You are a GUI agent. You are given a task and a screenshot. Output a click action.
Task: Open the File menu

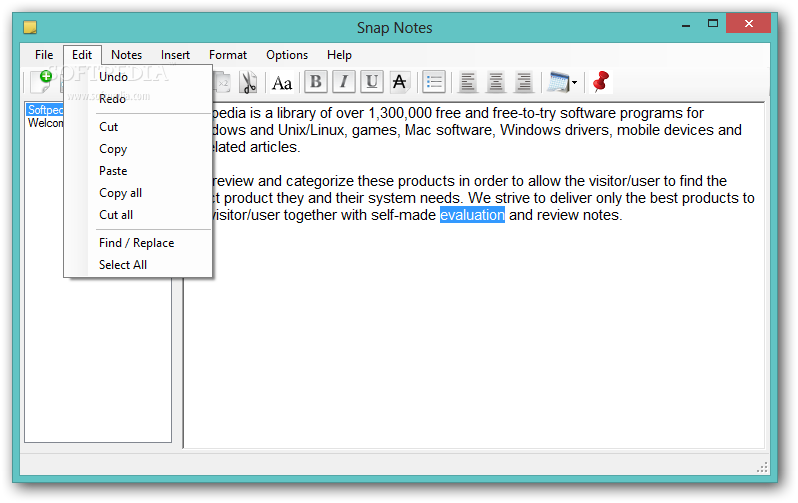pos(44,55)
